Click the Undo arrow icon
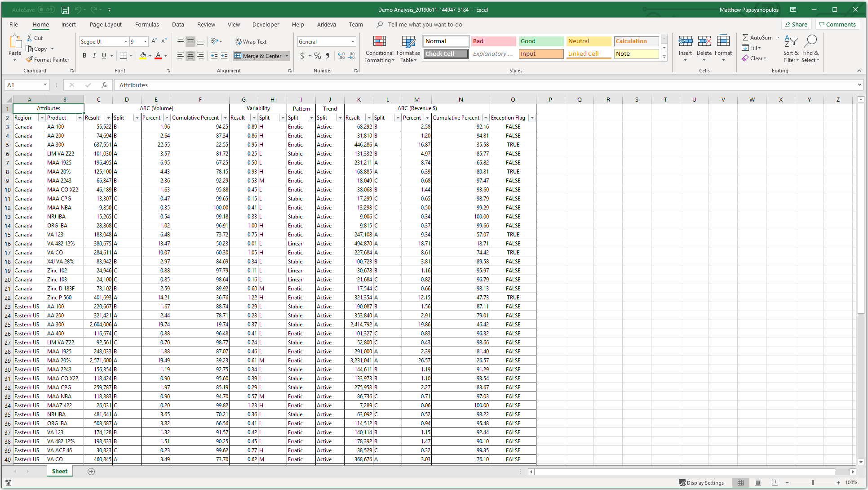 [x=78, y=9]
